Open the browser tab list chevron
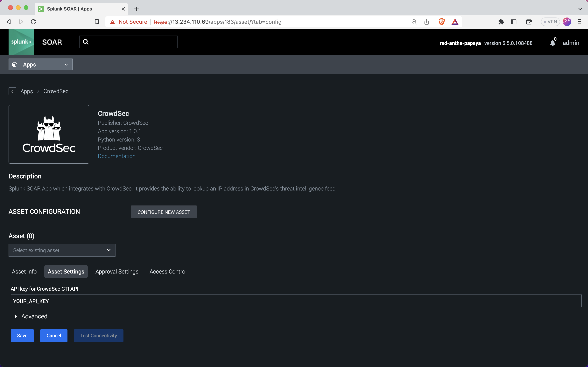This screenshot has width=588, height=367. coord(580,9)
